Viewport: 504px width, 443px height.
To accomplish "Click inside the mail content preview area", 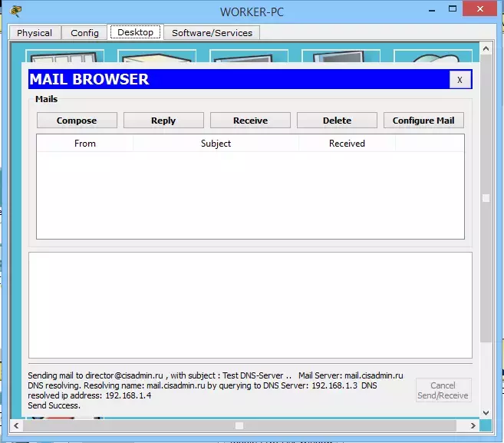I will 250,305.
